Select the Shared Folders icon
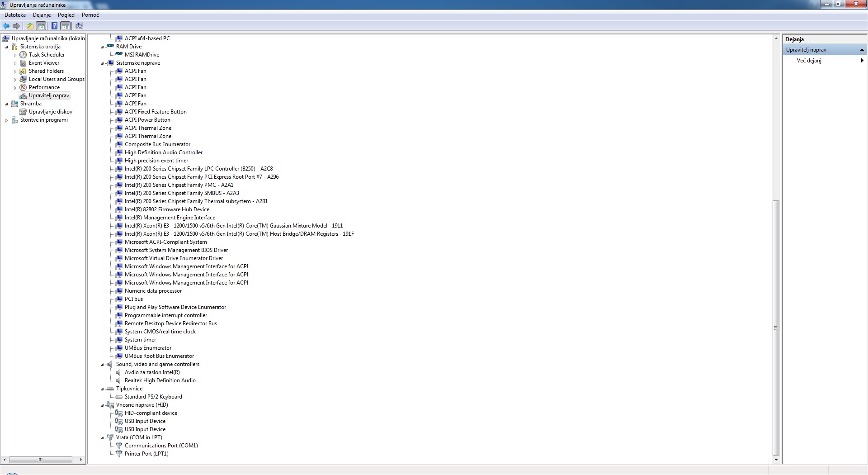Viewport: 868px width, 475px height. (23, 71)
